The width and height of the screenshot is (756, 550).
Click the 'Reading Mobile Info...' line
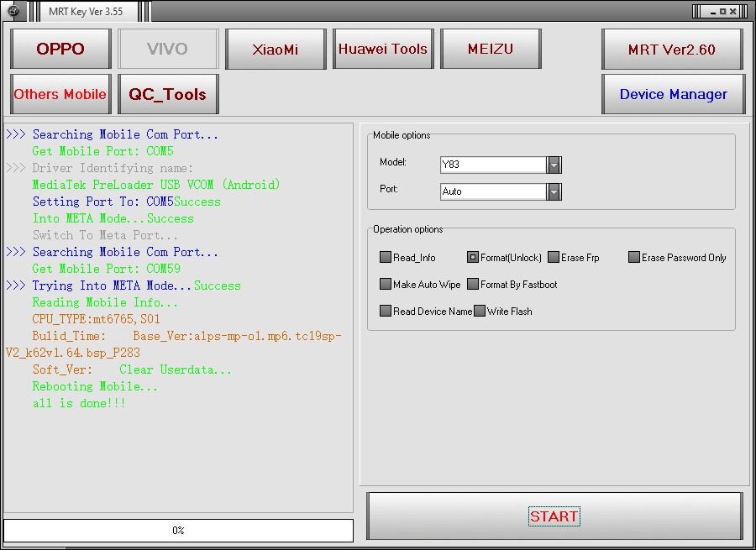point(105,303)
